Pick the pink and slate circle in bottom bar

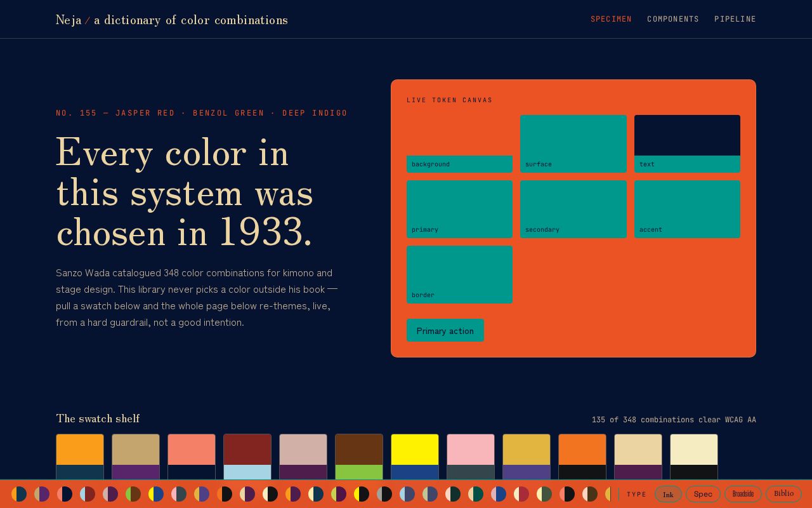pyautogui.click(x=179, y=494)
